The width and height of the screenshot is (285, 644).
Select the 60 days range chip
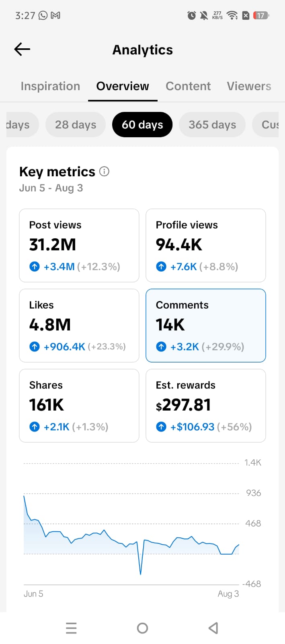[x=142, y=124]
